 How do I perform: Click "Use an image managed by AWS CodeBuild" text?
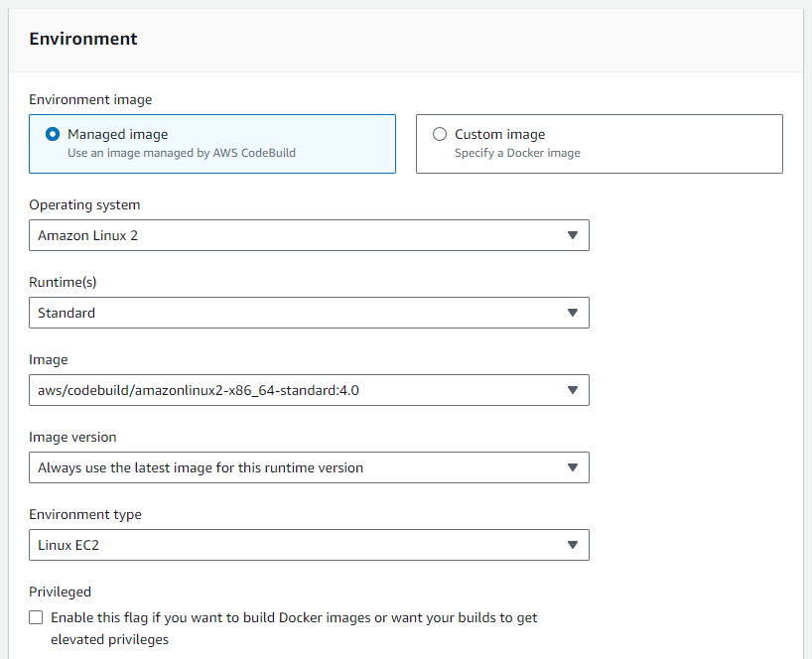182,154
